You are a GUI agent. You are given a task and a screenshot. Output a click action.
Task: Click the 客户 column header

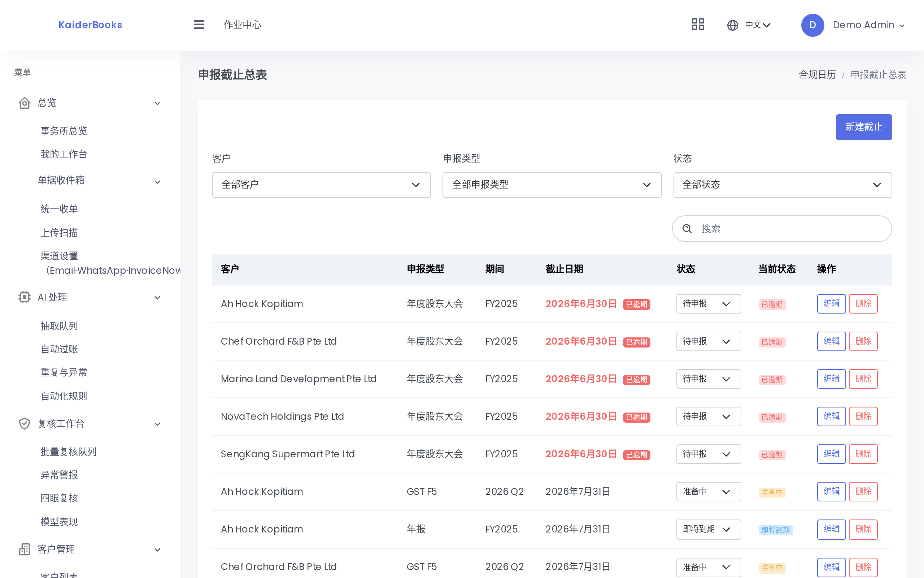pos(230,269)
